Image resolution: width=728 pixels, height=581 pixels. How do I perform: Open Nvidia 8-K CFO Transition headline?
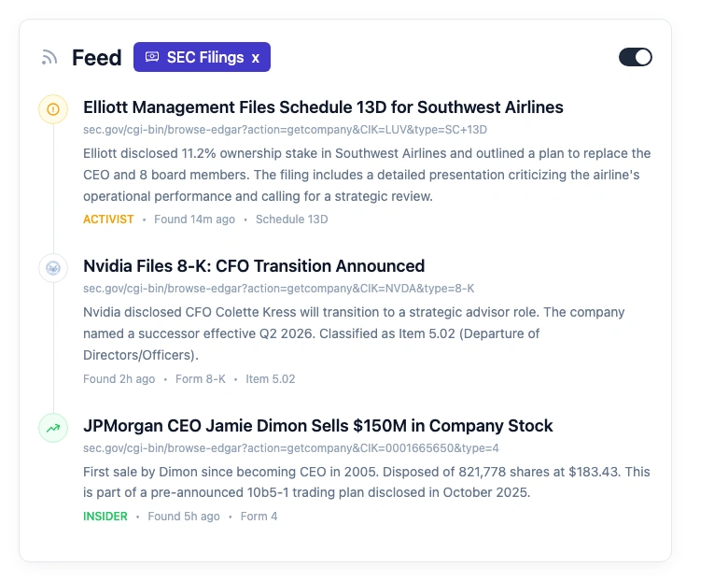(x=254, y=266)
